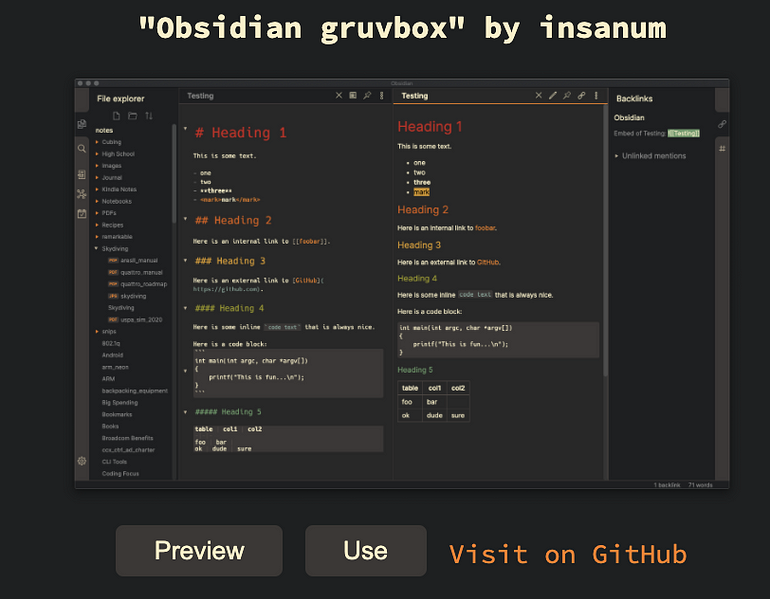Close the editor pane Testing tab
The height and width of the screenshot is (599, 770).
coord(339,95)
